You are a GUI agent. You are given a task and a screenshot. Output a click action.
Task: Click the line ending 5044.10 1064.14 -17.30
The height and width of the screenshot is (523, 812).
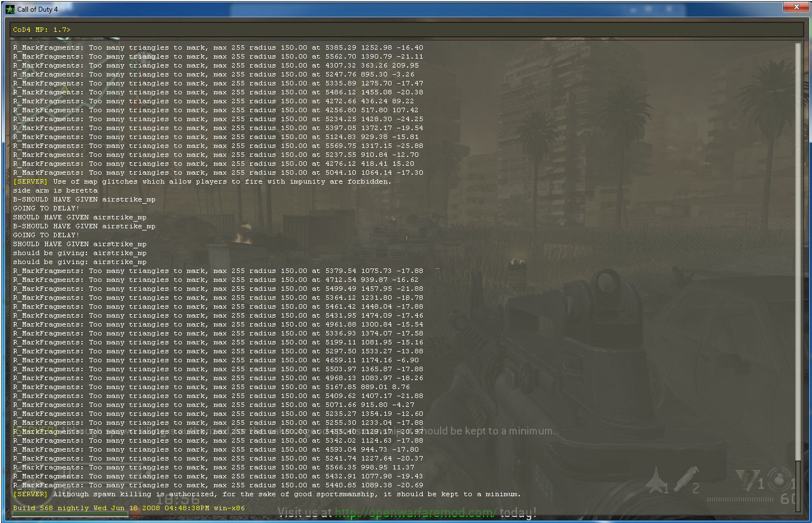tap(218, 172)
